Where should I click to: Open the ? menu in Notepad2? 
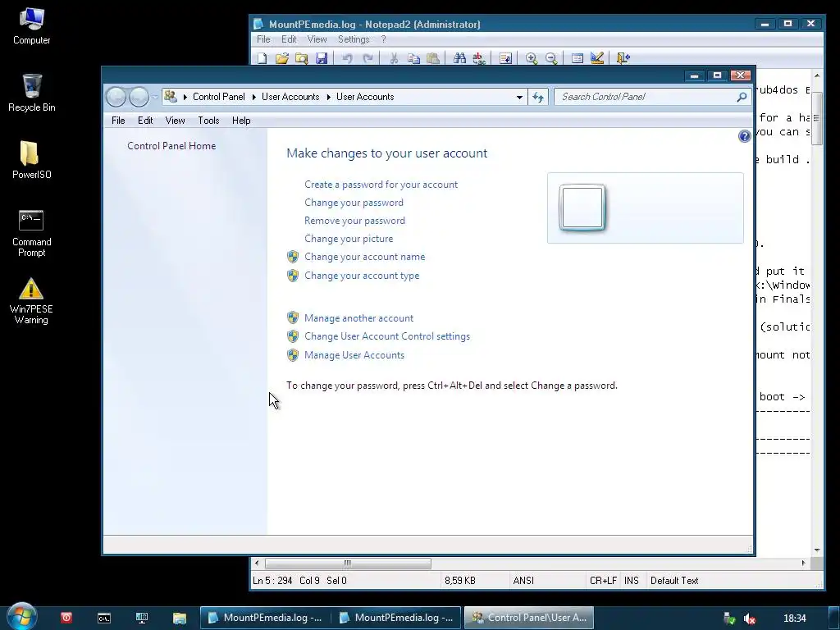pos(383,39)
